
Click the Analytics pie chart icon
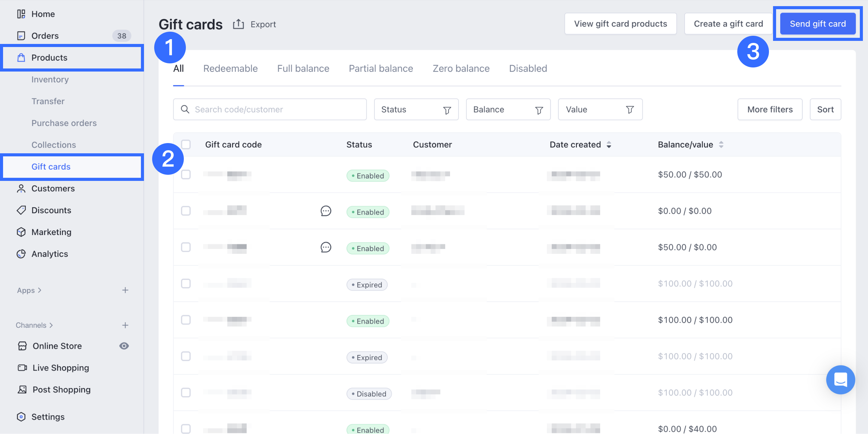[x=21, y=254]
